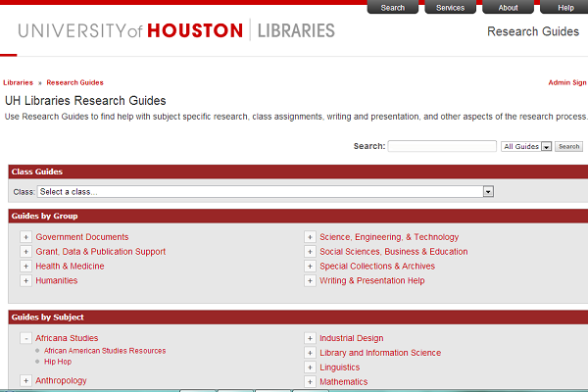Open the Mathematics link
Viewport: 588px width, 392px height.
pyautogui.click(x=344, y=382)
